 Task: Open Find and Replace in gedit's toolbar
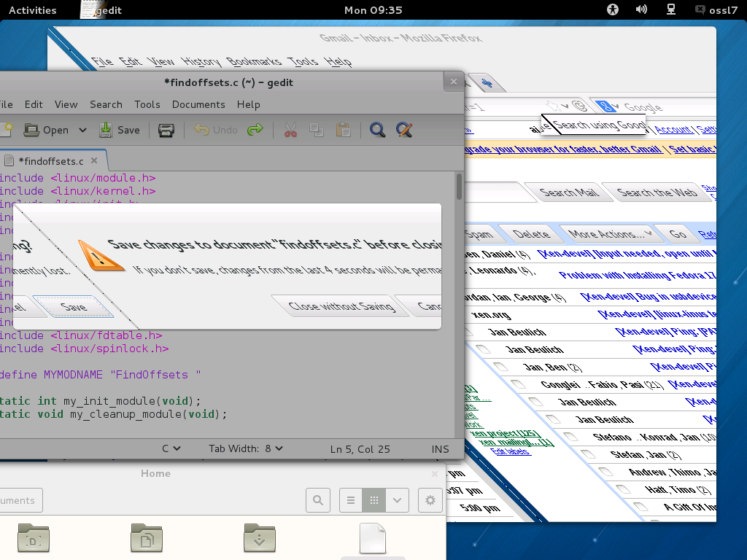[x=404, y=130]
